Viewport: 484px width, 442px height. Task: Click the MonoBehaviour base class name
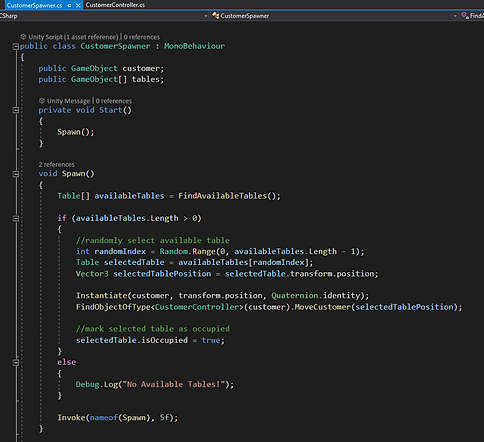194,46
